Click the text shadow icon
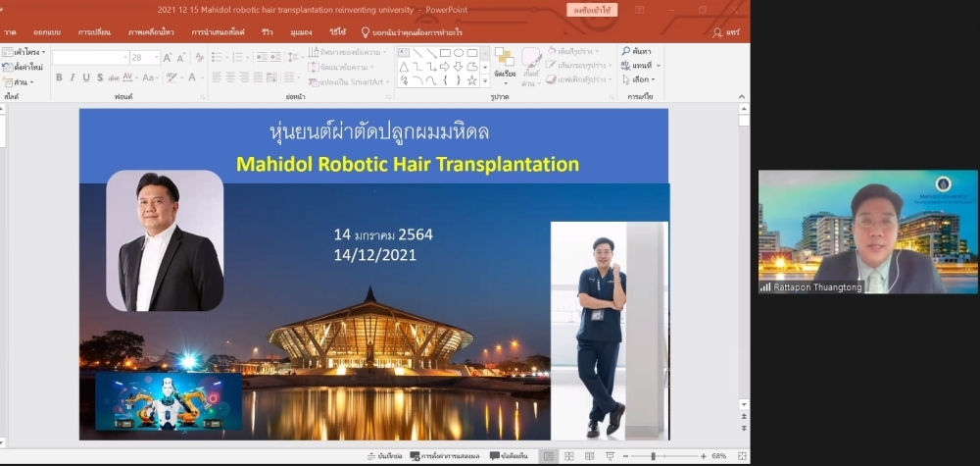This screenshot has height=466, width=980. pos(100,78)
